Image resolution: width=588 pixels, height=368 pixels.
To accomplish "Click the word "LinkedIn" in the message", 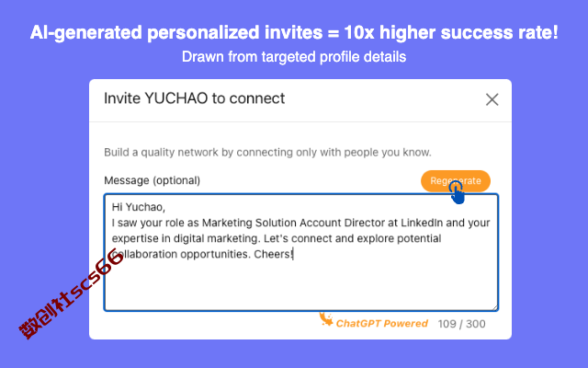I will click(x=422, y=223).
